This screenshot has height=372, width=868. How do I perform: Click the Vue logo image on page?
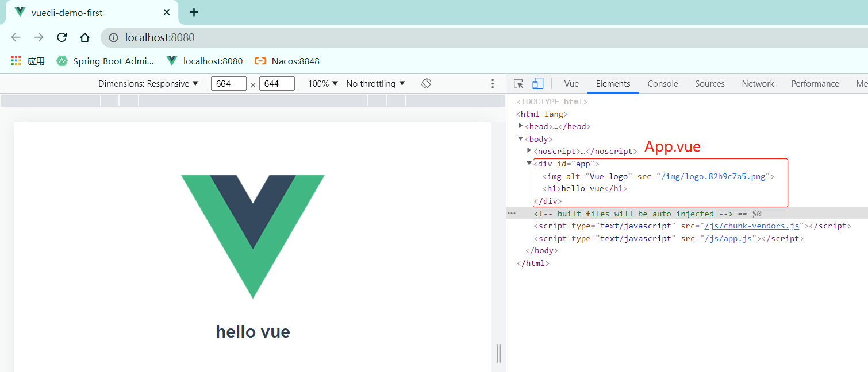(253, 237)
